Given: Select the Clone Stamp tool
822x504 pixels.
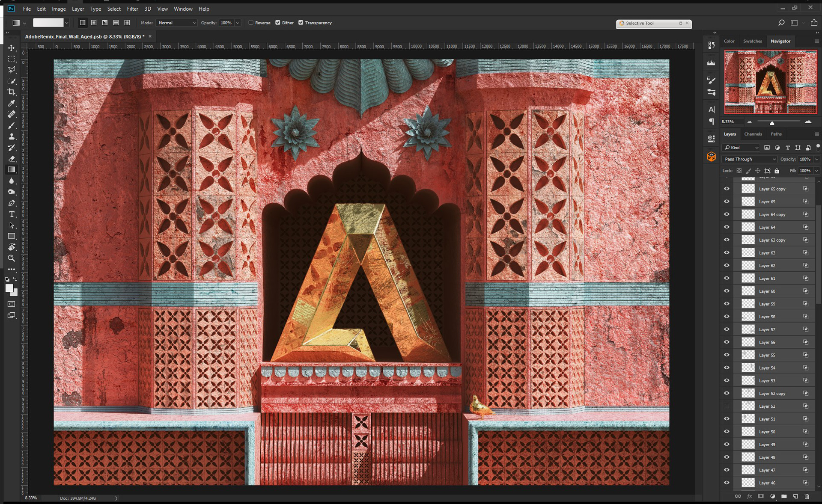Looking at the screenshot, I should click(x=12, y=136).
